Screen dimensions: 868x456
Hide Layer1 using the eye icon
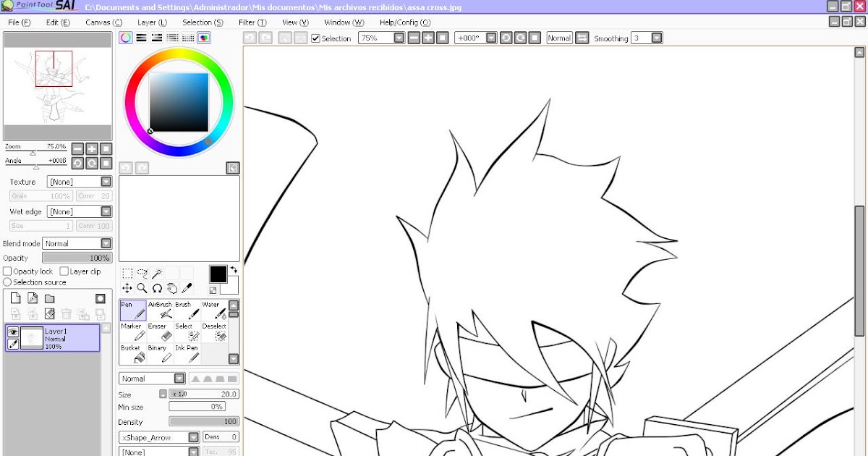click(x=13, y=332)
